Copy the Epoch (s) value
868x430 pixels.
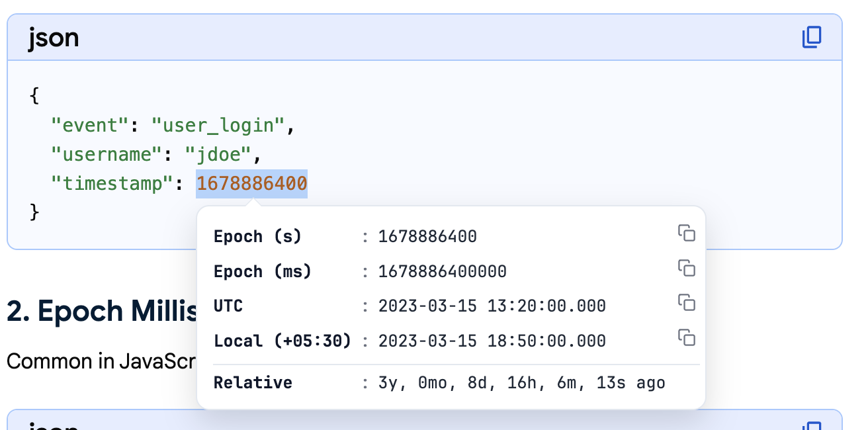tap(687, 233)
